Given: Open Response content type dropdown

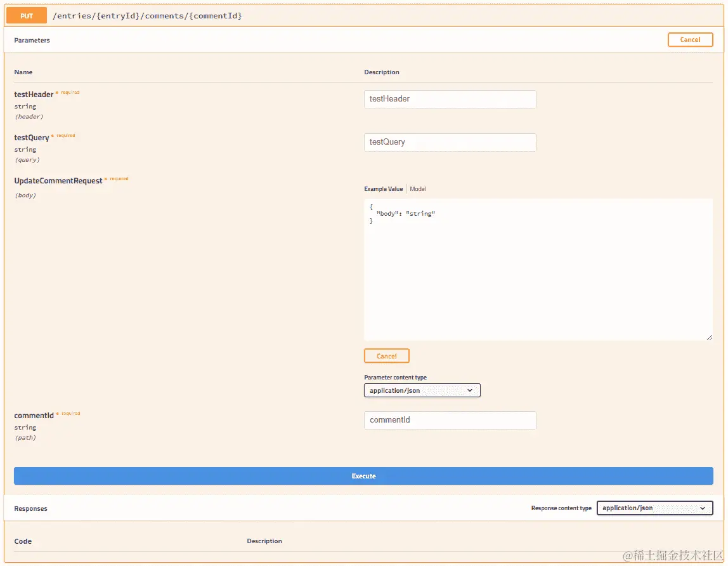Looking at the screenshot, I should [654, 508].
